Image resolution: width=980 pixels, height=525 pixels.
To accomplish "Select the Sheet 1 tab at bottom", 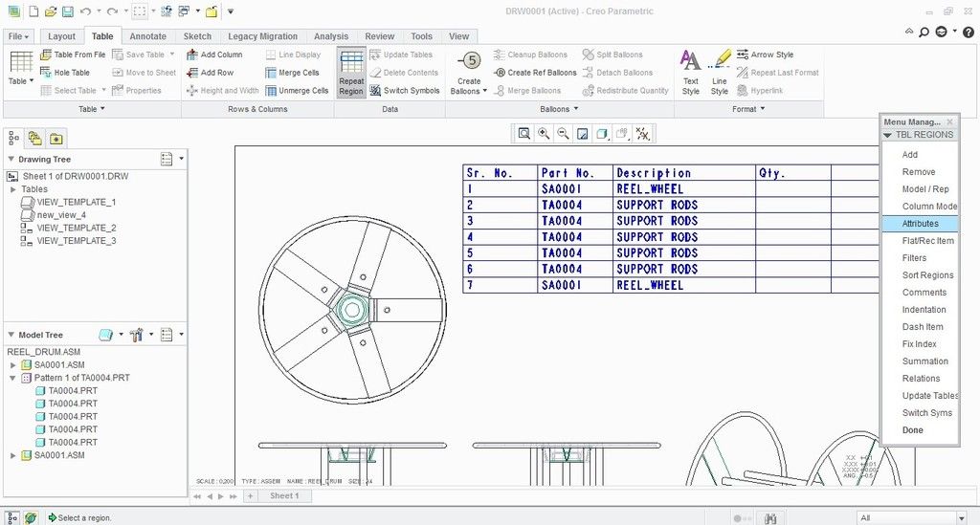I will point(284,495).
